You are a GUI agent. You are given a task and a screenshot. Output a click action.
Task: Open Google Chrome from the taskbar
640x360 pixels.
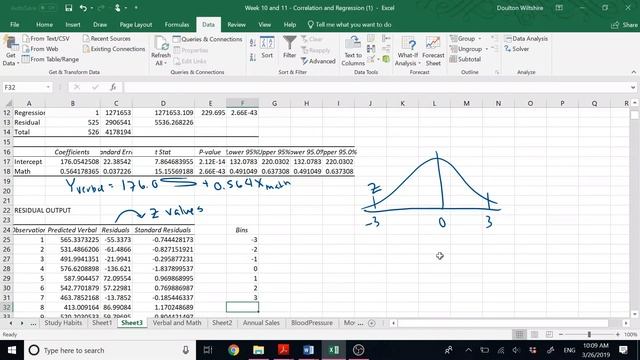233,350
